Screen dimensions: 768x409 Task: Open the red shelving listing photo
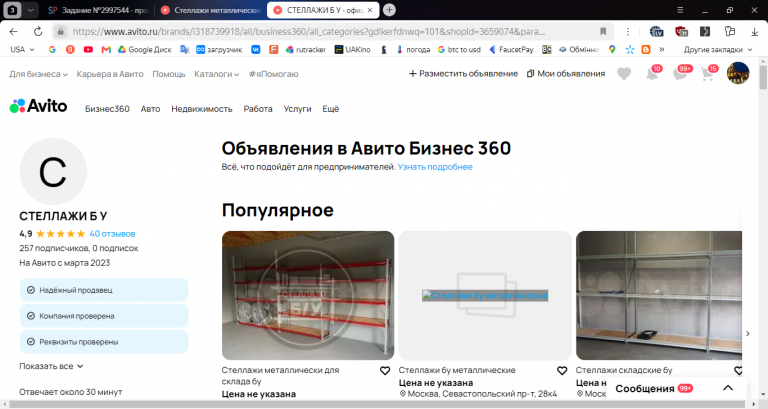pyautogui.click(x=308, y=295)
